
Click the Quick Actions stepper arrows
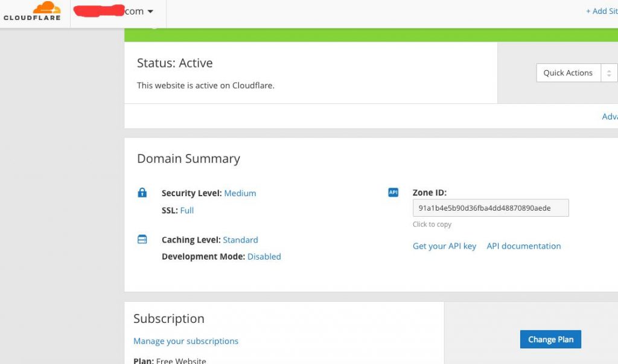(609, 73)
